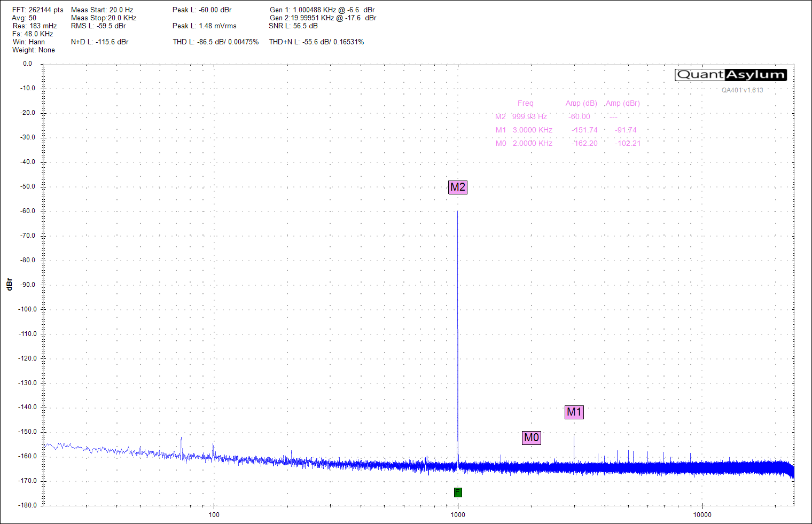Select Peak L: 1.48 mVrms value
The width and height of the screenshot is (812, 524).
(x=205, y=26)
